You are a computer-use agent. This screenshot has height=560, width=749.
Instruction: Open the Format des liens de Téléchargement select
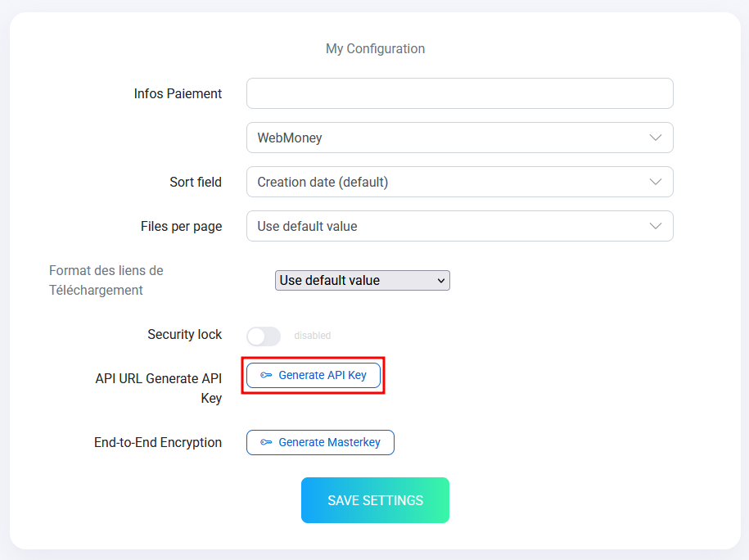(x=362, y=281)
